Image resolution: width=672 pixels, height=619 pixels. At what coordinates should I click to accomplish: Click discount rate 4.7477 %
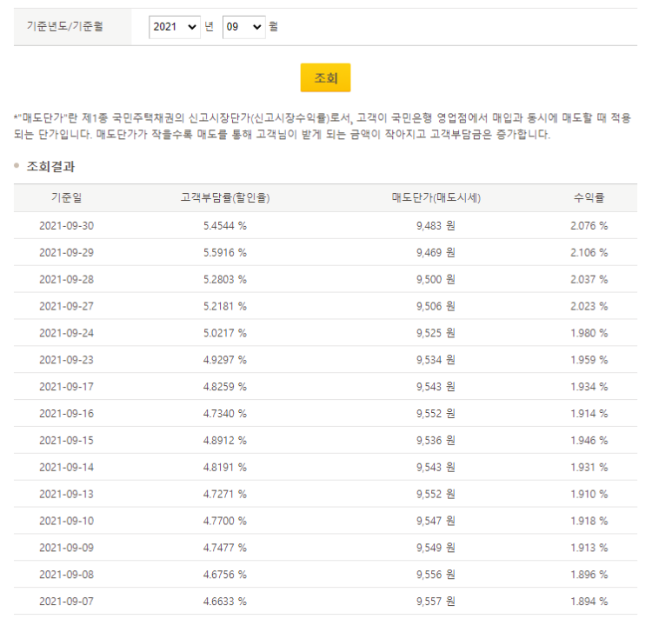pyautogui.click(x=225, y=548)
